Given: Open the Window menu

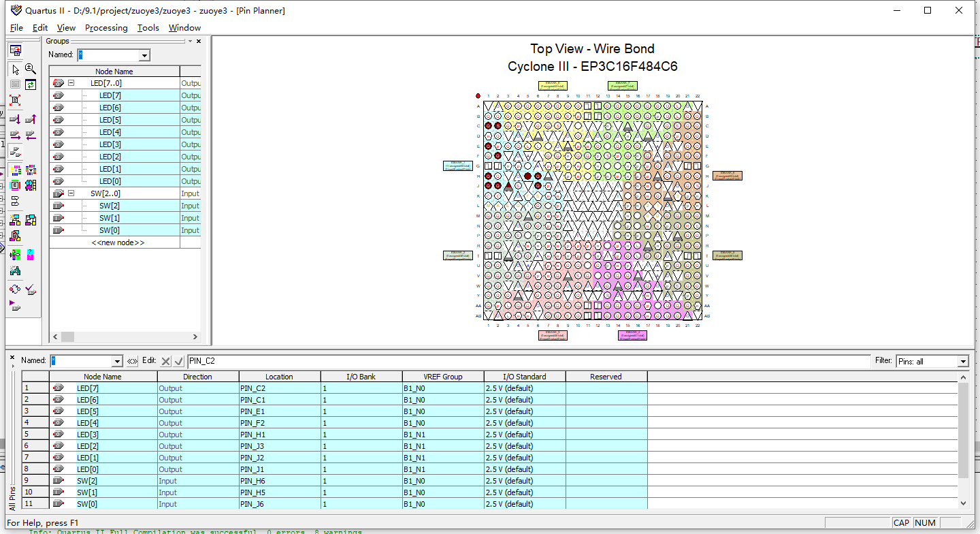Looking at the screenshot, I should coord(184,28).
